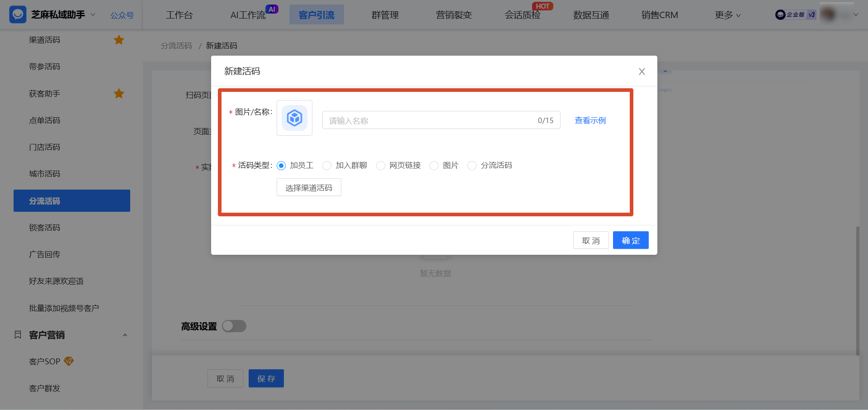Close the 新建活码 dialog with X
Screen dimensions: 868x410
pyautogui.click(x=642, y=72)
